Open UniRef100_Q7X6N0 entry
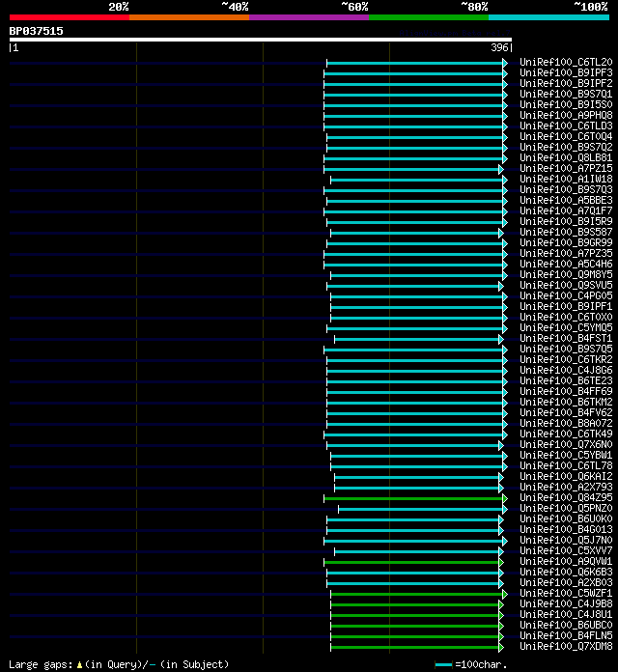Screen dimensions: 618x672 [566, 445]
